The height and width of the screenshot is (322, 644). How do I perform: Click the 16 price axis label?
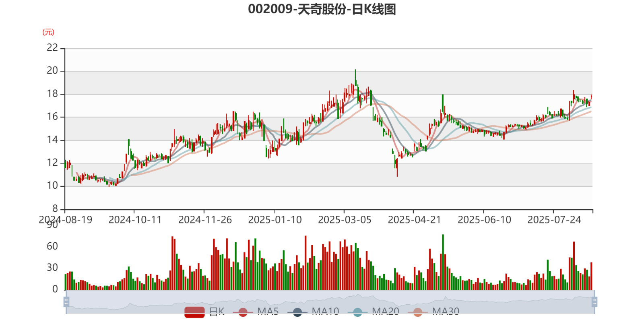52,117
